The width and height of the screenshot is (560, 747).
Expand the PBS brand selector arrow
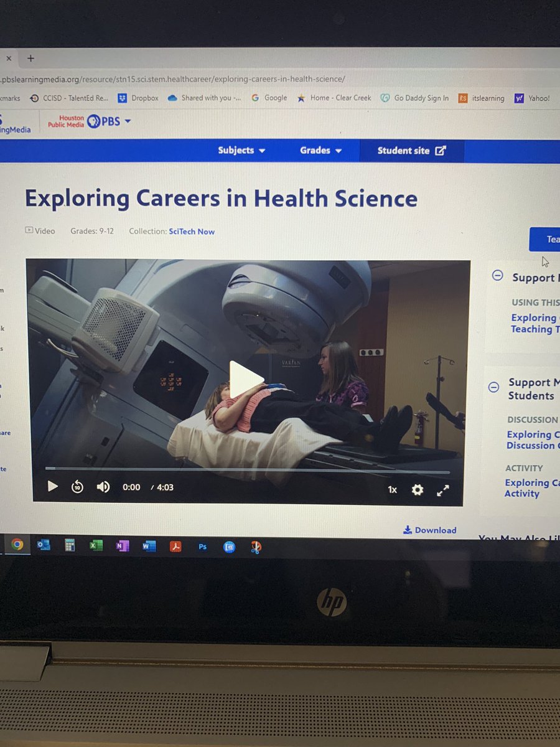[x=126, y=121]
